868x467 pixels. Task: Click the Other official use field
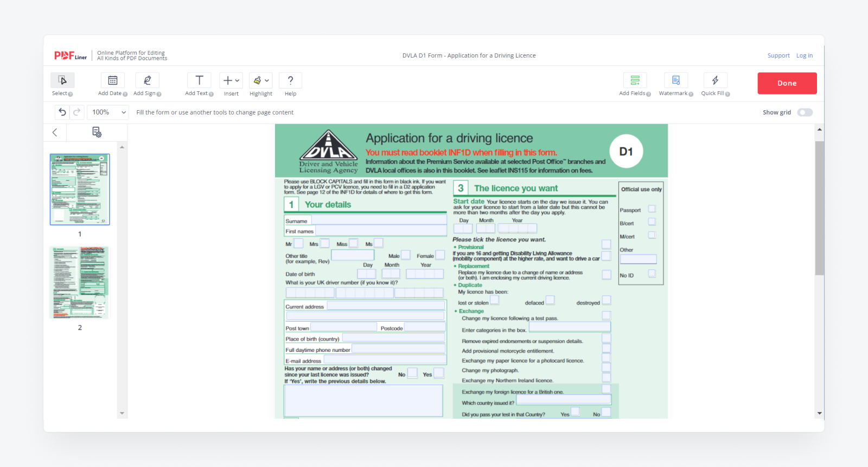click(639, 260)
